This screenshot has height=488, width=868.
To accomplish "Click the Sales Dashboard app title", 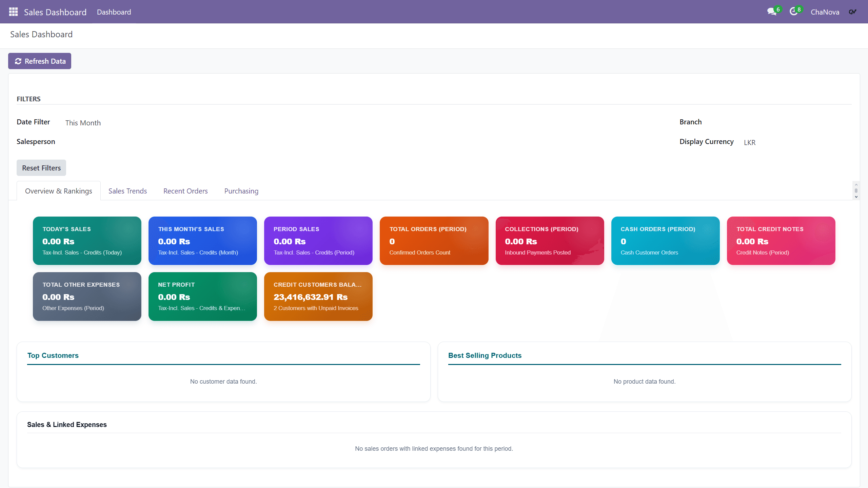I will (55, 12).
